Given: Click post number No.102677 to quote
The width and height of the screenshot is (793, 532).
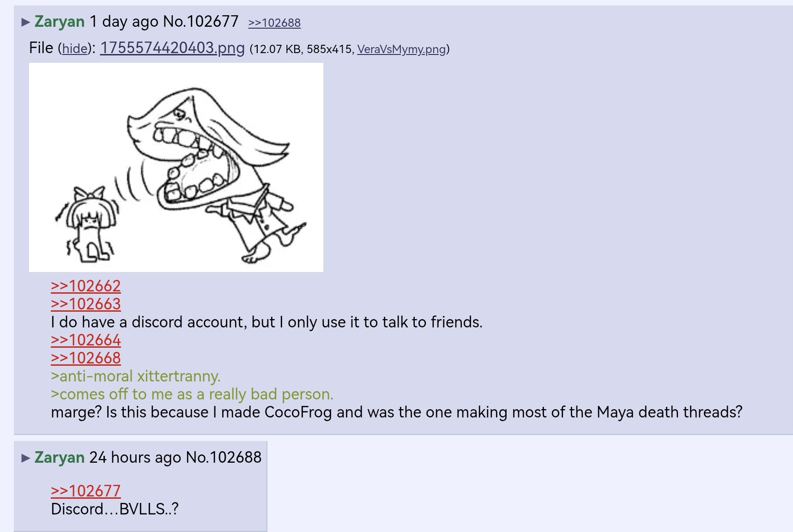Looking at the screenshot, I should (201, 22).
